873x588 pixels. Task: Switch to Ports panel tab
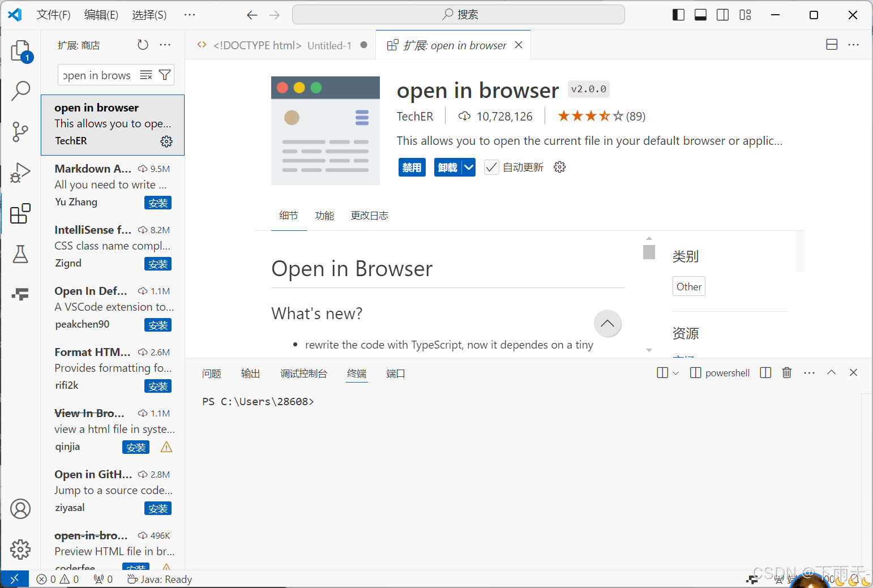(x=396, y=374)
